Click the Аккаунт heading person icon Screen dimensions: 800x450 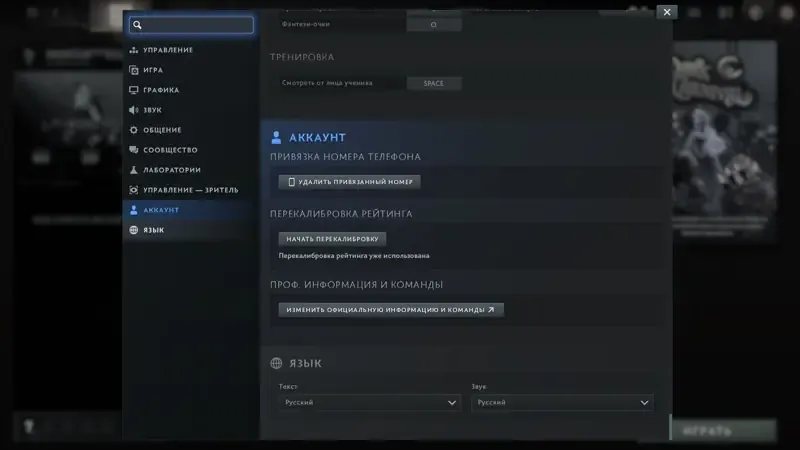tap(276, 137)
